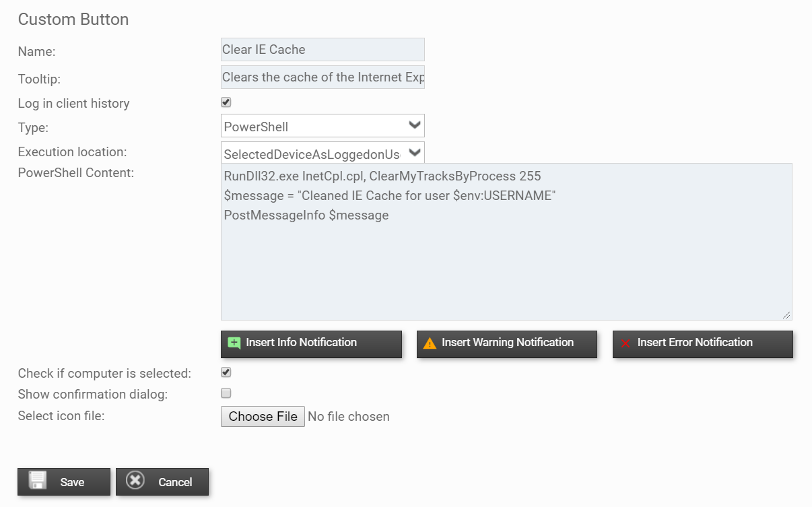The image size is (812, 507).
Task: Click the 'No file chosen' text
Action: click(349, 417)
